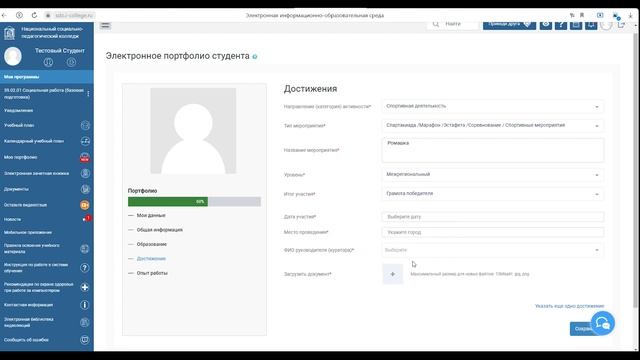Screen dimensions: 640x360
Task: Open the Итог участия dropdown
Action: point(493,193)
